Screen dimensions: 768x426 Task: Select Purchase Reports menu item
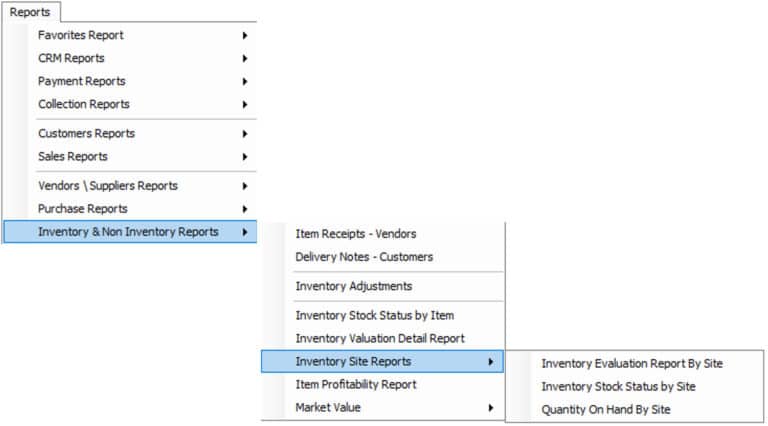pyautogui.click(x=83, y=209)
